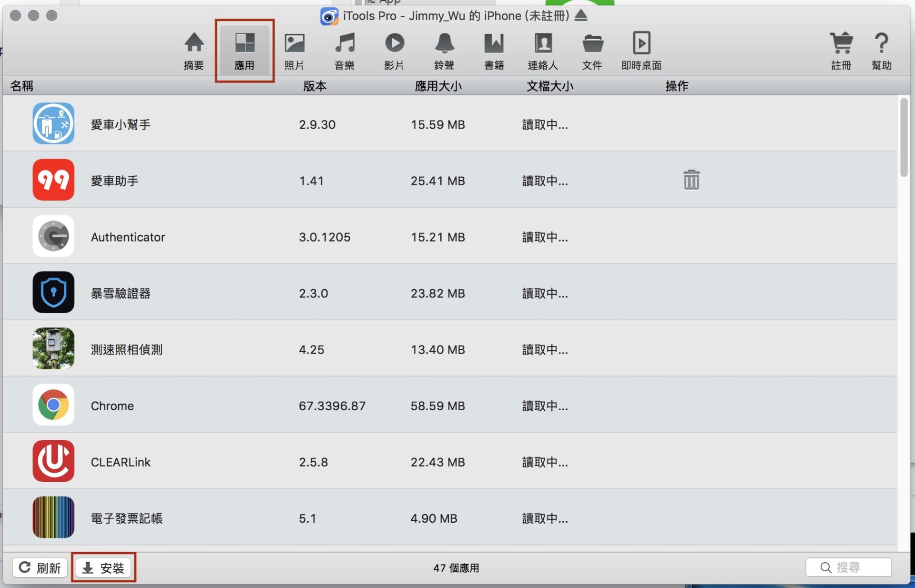Viewport: 915px width, 588px height.
Task: Delete the 愛車助手 app with trash icon
Action: (691, 180)
